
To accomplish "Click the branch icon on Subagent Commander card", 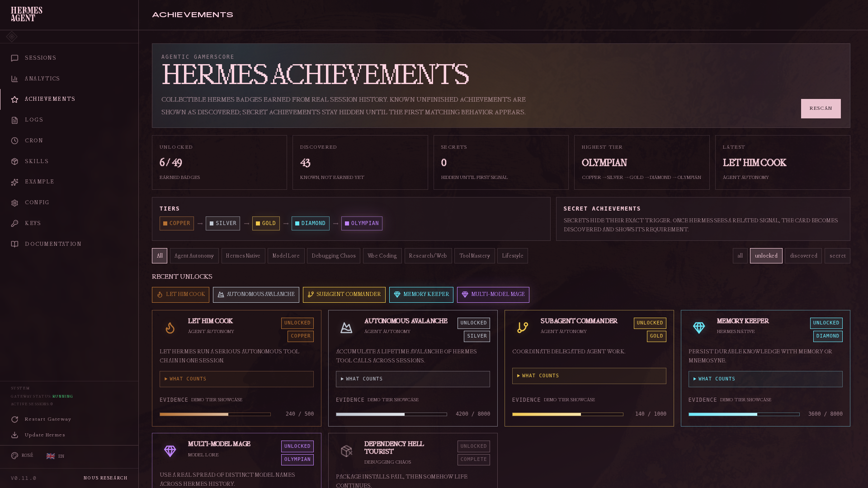I will tap(523, 328).
